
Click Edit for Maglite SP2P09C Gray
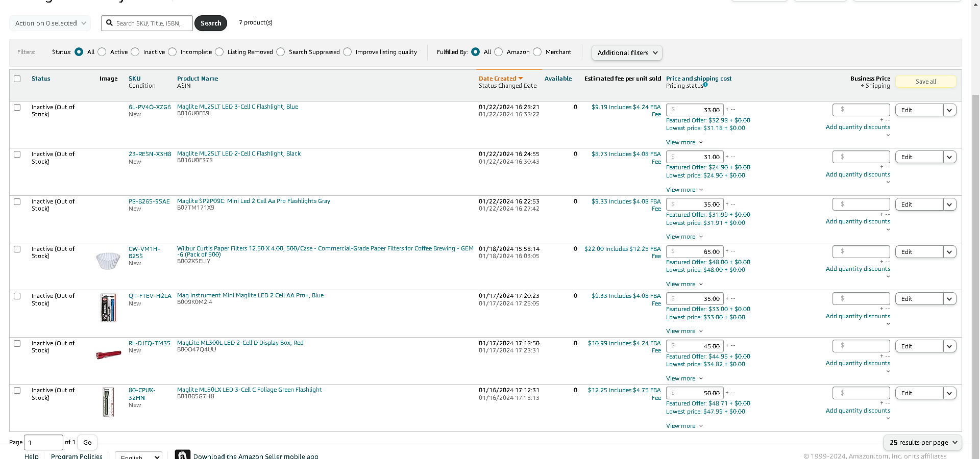919,205
